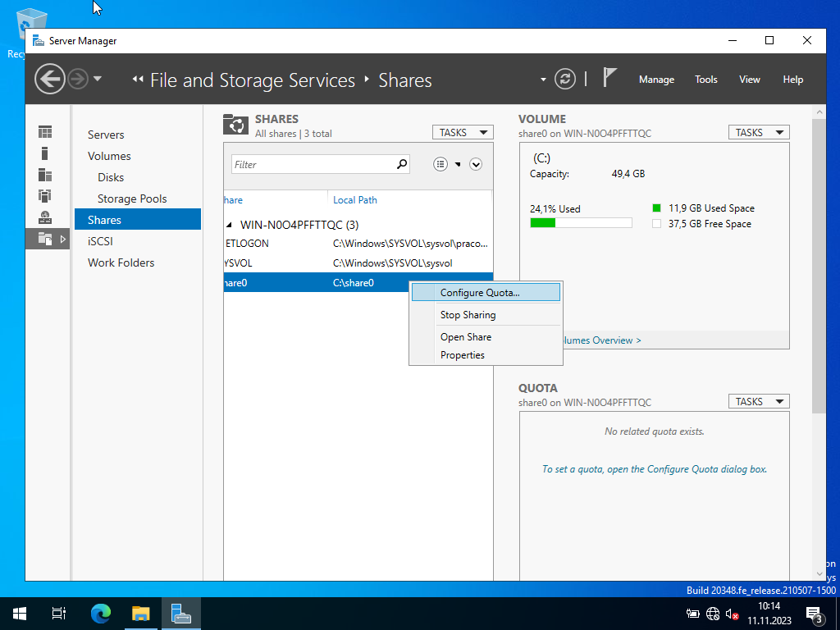Screen dimensions: 840x630
Task: Click the filter search magnifier icon
Action: click(x=402, y=164)
